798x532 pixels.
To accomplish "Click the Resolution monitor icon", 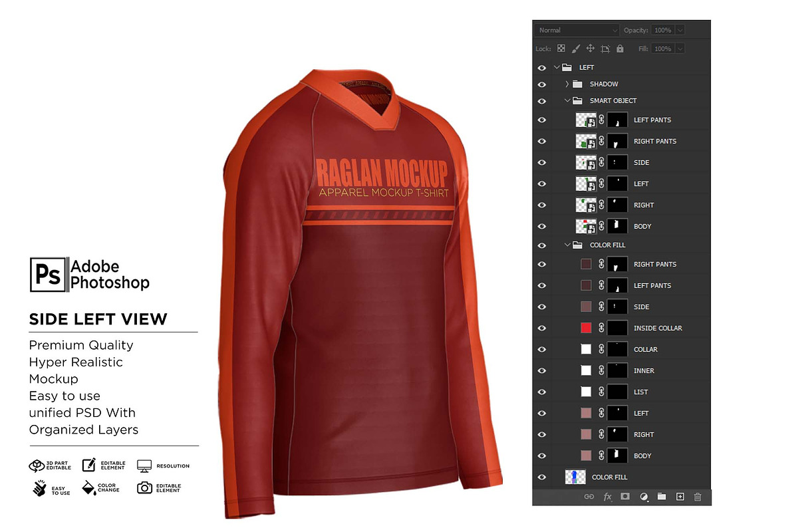I will point(144,465).
